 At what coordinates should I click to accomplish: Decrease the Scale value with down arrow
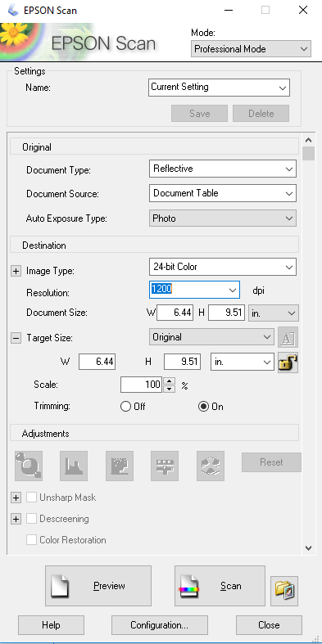pos(170,389)
